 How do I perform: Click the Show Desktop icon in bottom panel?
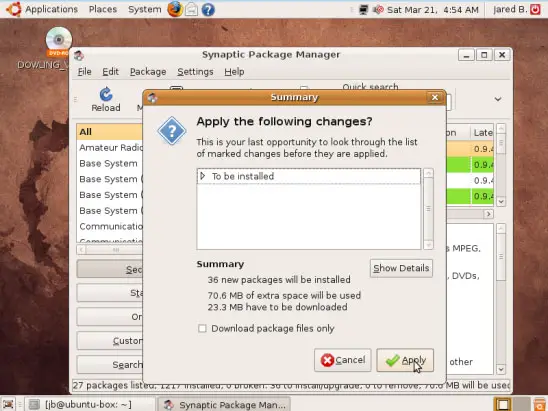coord(8,404)
